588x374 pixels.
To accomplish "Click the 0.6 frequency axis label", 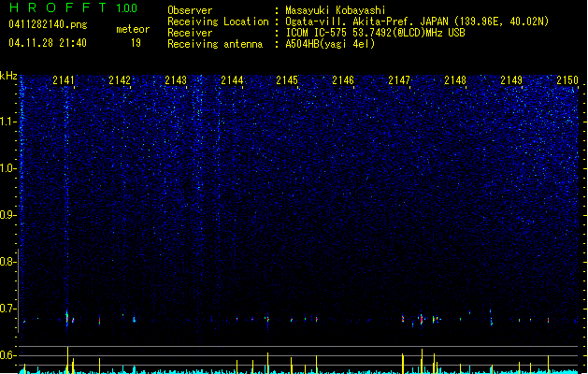I will pyautogui.click(x=8, y=355).
